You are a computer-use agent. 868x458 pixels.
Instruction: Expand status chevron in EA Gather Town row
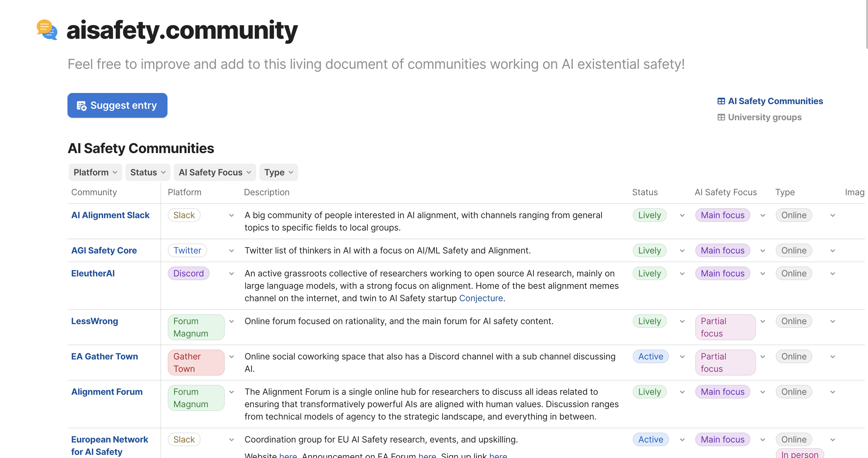[x=682, y=357]
